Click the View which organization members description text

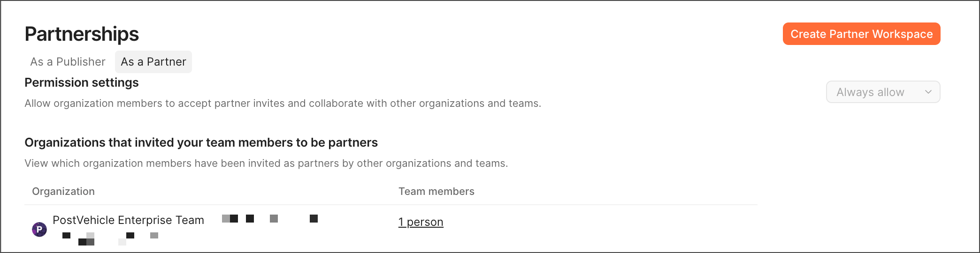tap(266, 164)
